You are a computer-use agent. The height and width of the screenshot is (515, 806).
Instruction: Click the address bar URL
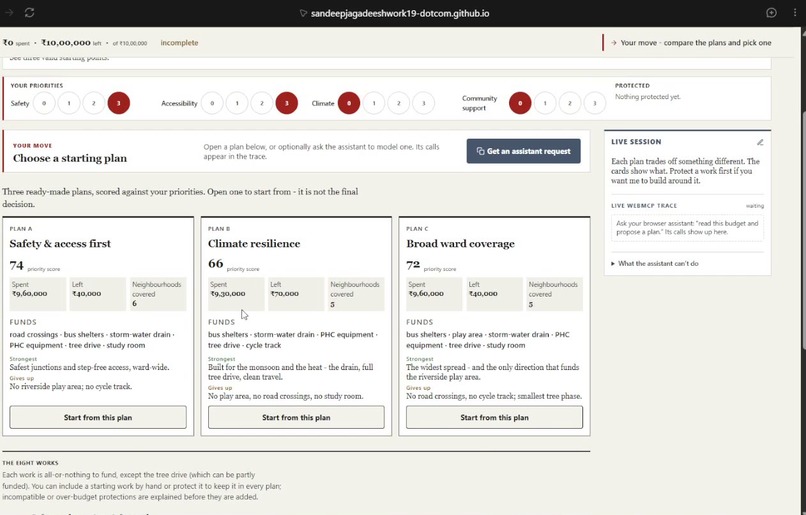click(400, 13)
